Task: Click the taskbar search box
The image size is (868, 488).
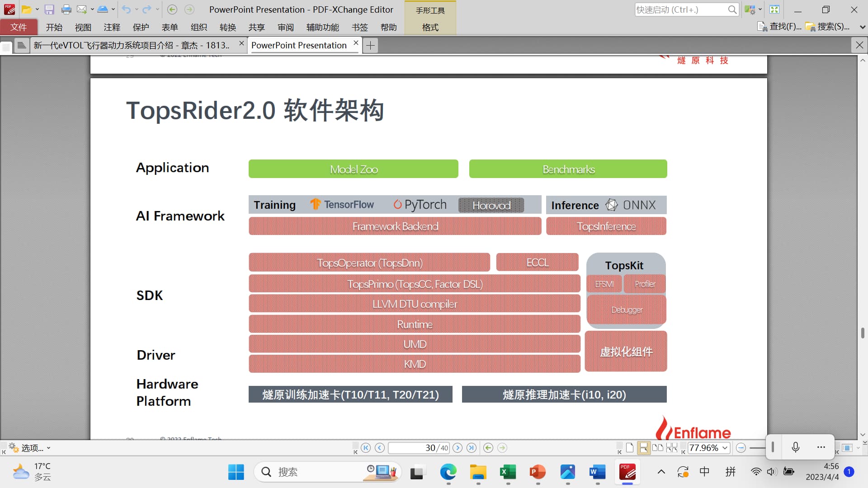Action: (327, 472)
